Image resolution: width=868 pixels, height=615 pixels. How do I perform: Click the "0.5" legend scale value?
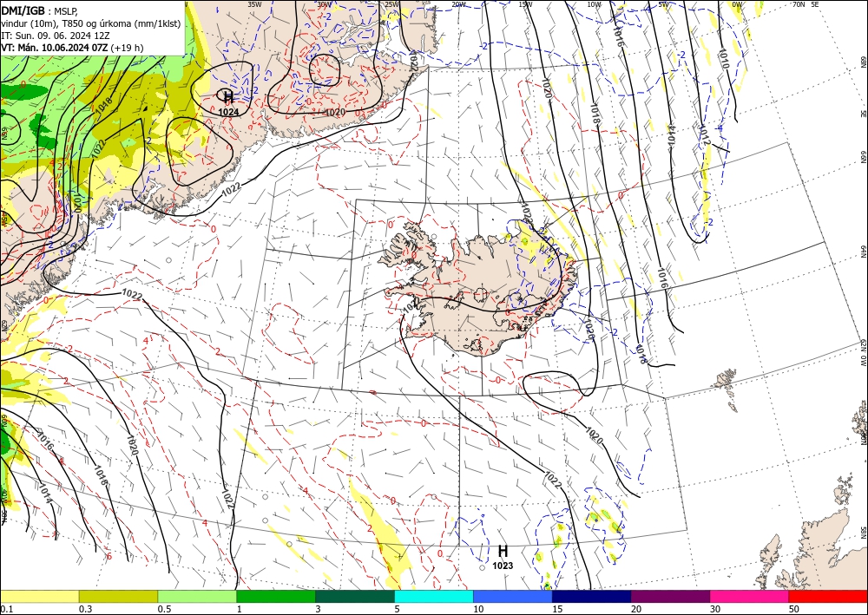point(164,609)
